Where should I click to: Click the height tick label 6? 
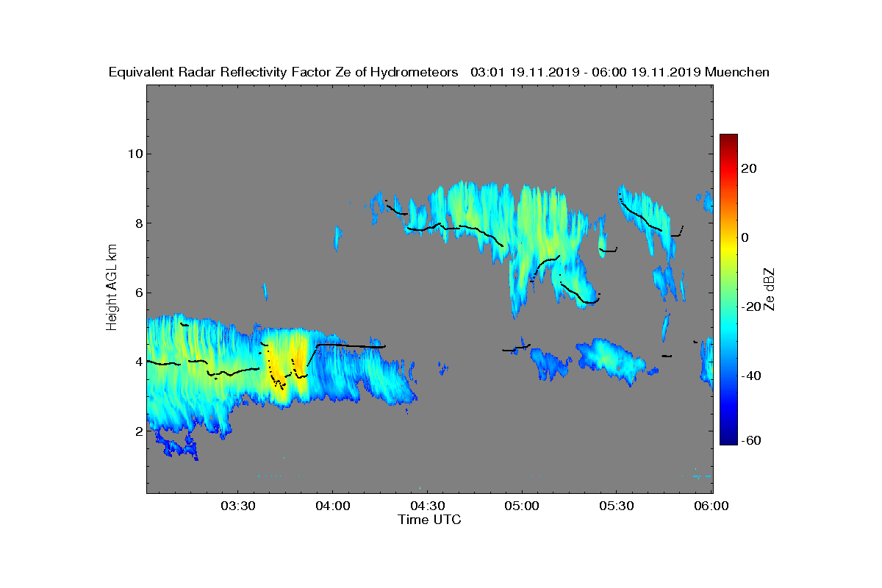point(137,293)
